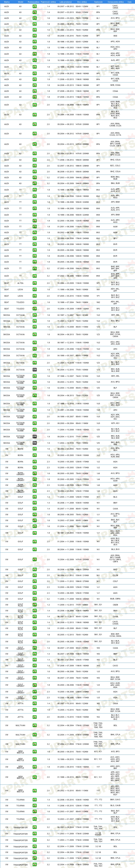Click petrol icon in VW Golf CDLF row
The height and width of the screenshot is (868, 135).
35,581
